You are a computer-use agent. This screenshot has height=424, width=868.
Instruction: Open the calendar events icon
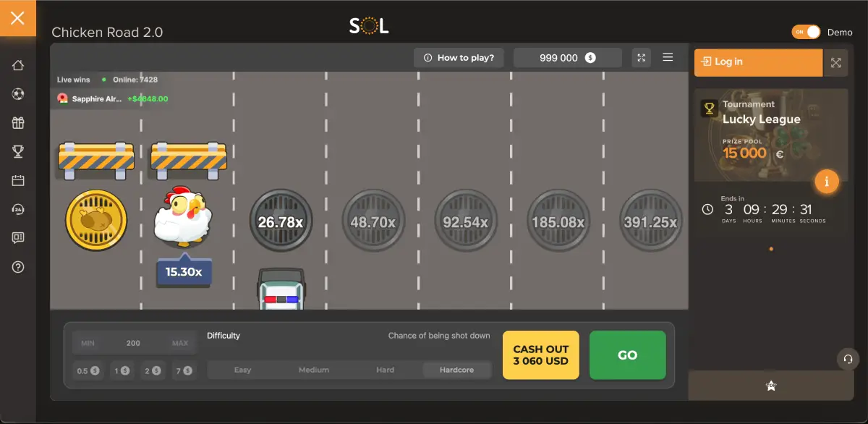click(18, 180)
